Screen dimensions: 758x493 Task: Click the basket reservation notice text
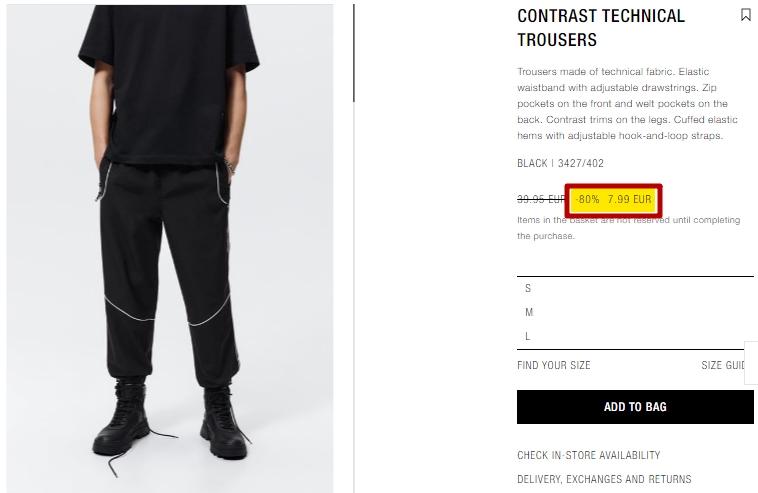(x=628, y=228)
